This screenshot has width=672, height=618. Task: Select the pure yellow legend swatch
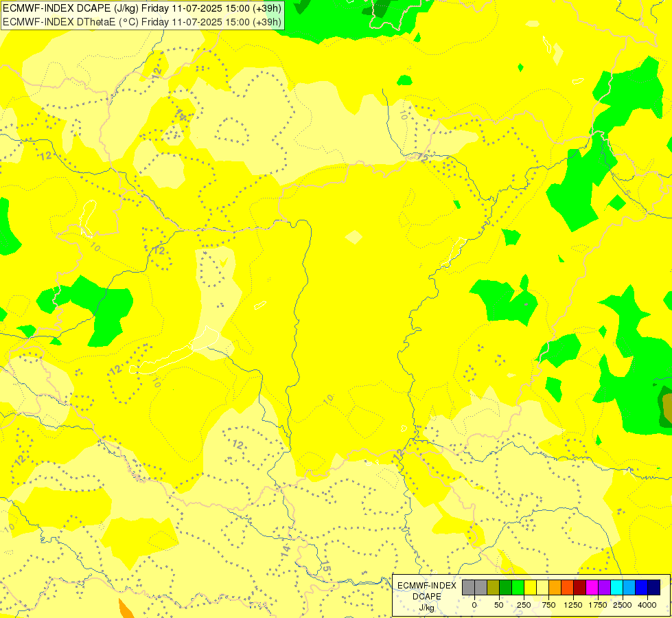530,588
